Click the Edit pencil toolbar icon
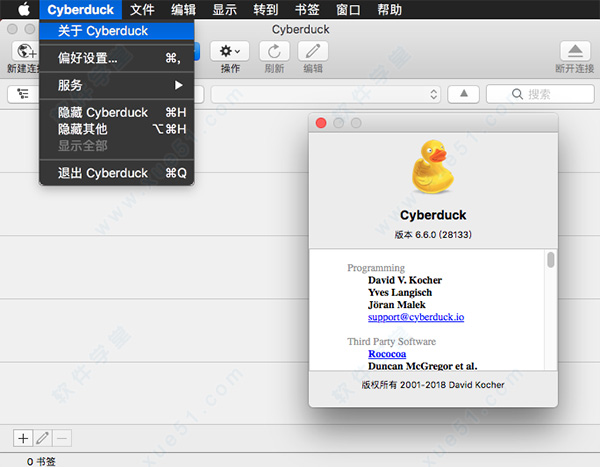The width and height of the screenshot is (600, 467). (313, 51)
